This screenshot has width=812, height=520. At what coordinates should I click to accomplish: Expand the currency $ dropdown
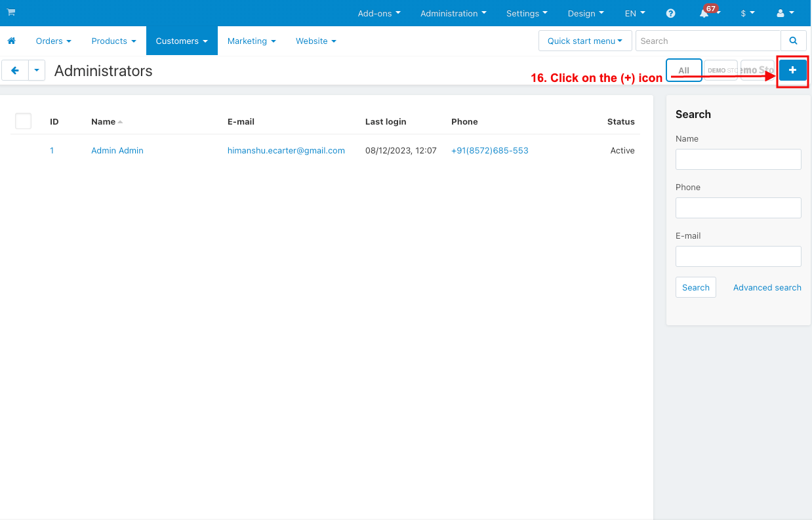click(x=748, y=13)
